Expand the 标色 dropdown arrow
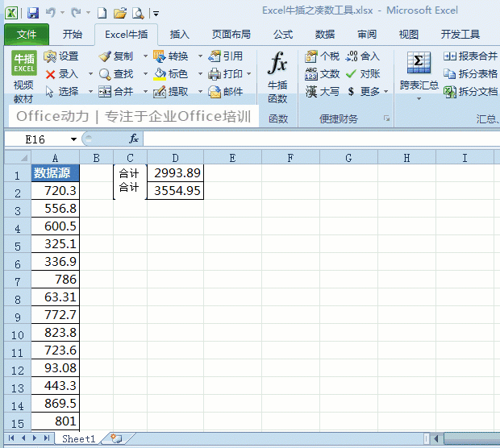 click(200, 74)
